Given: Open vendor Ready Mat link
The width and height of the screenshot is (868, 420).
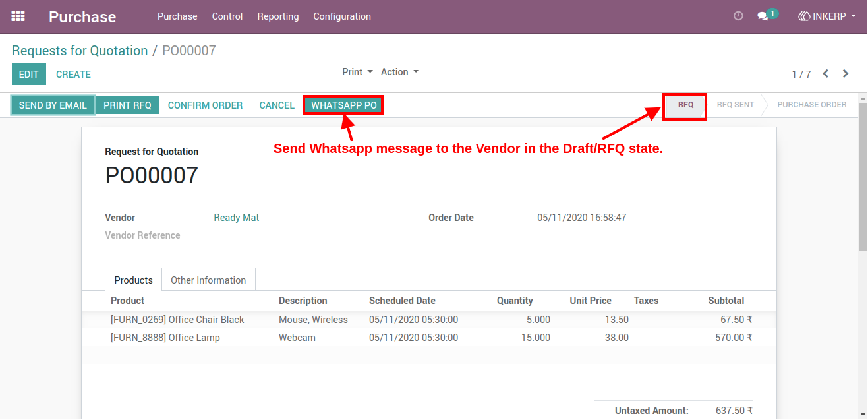Looking at the screenshot, I should 237,218.
